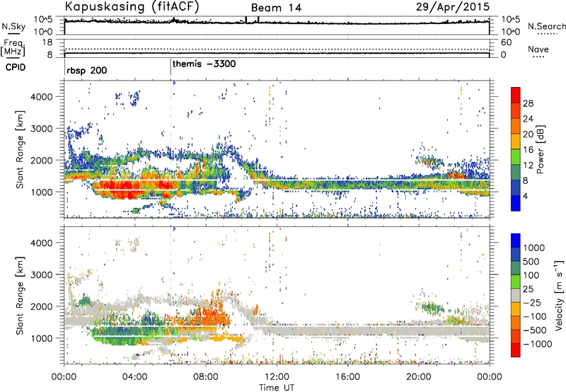Viewport: 566px width, 392px height.
Task: Click the 'N.Search' legend label
Action: click(546, 26)
